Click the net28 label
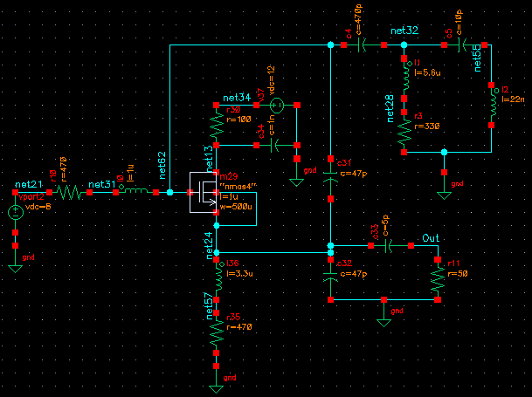Screen dimensions: 532x397 tap(390, 108)
